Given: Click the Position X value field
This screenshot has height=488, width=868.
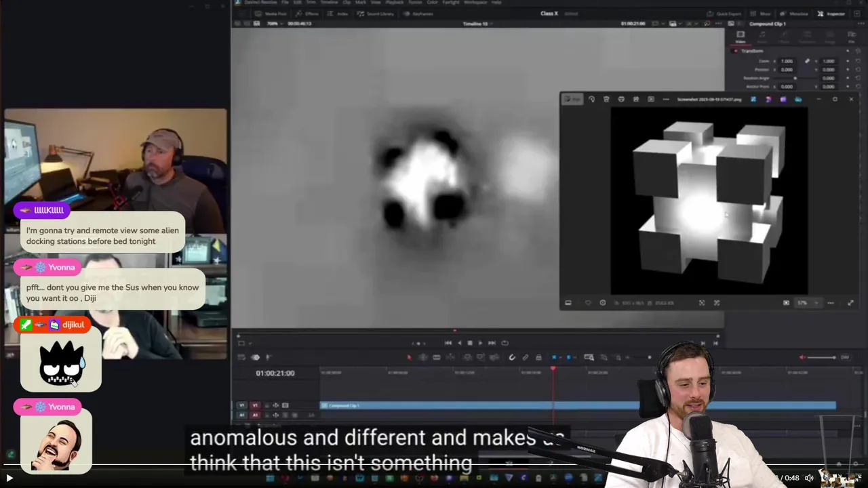Looking at the screenshot, I should click(x=787, y=69).
